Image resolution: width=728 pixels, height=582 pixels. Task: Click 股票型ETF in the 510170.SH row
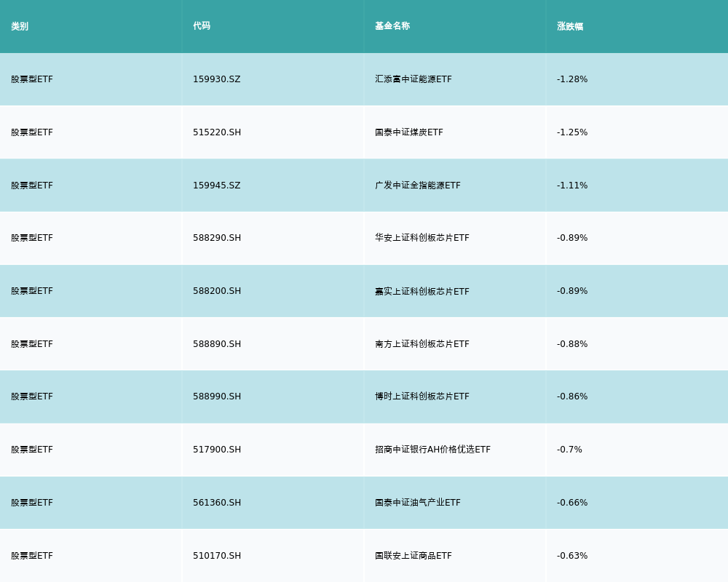tap(32, 556)
